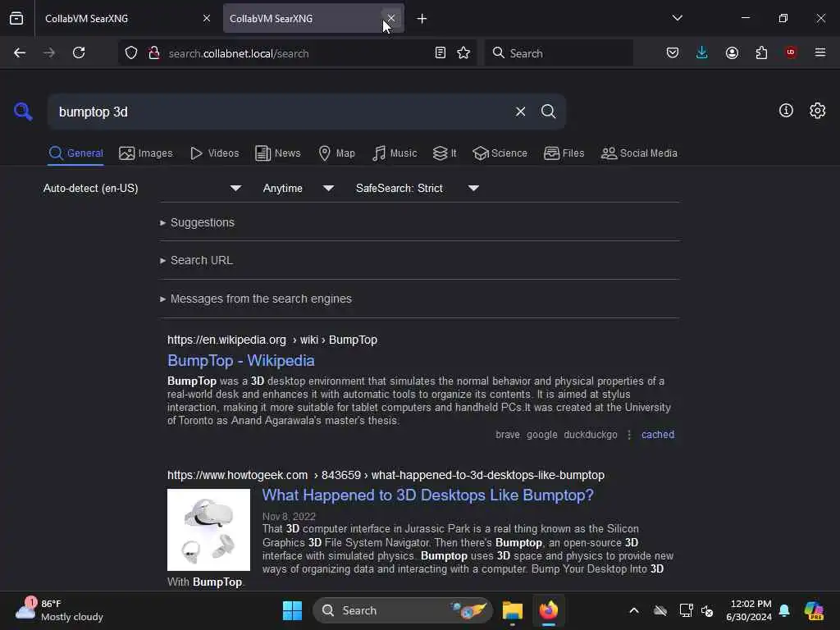The width and height of the screenshot is (840, 630).
Task: Open language Auto-detect dropdown
Action: [143, 189]
